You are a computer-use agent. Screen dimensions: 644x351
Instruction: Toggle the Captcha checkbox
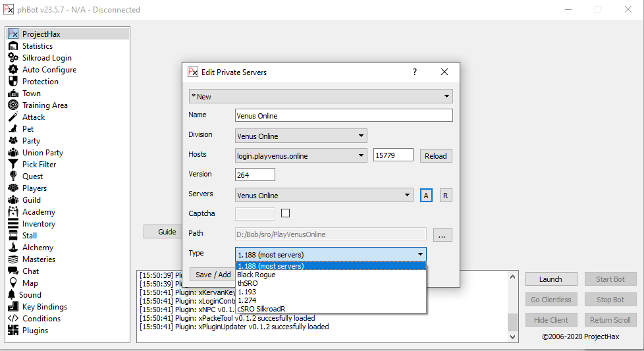[x=286, y=213]
